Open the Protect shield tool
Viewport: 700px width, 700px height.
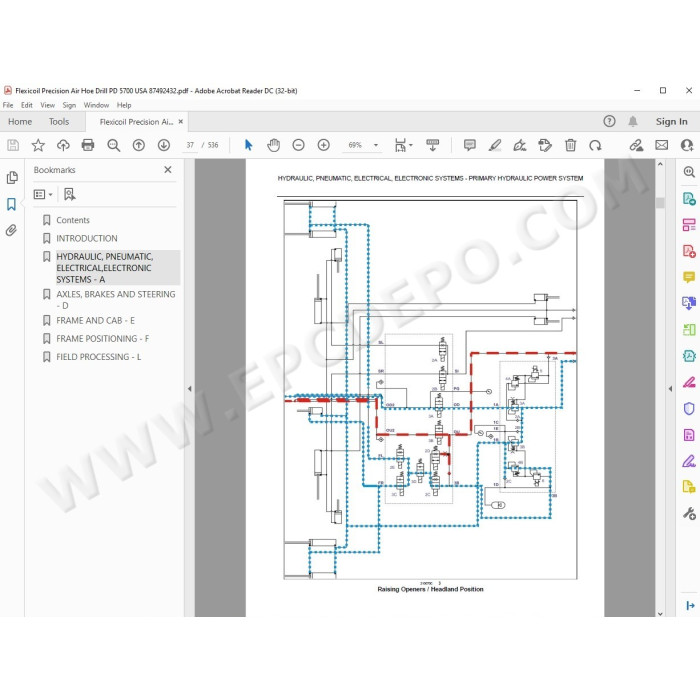(x=689, y=408)
